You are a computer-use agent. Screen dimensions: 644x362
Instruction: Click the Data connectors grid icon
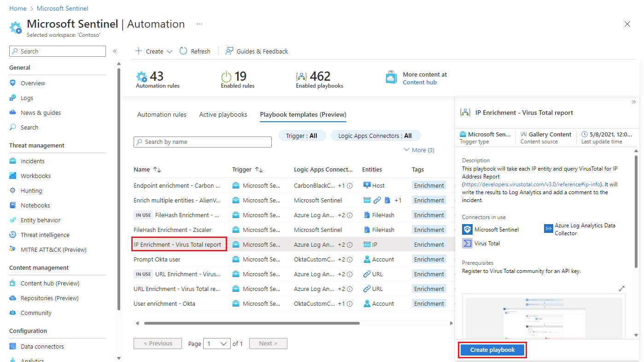(12, 346)
